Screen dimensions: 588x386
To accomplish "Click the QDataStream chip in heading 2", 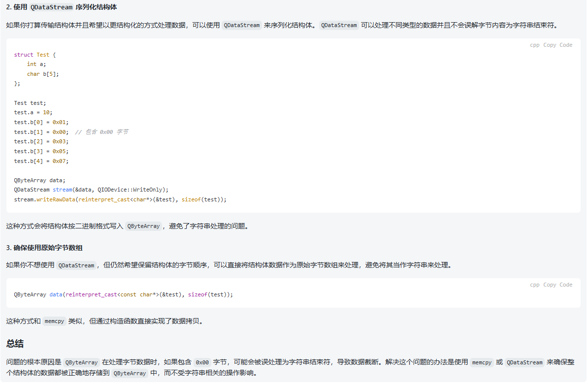I will click(52, 7).
